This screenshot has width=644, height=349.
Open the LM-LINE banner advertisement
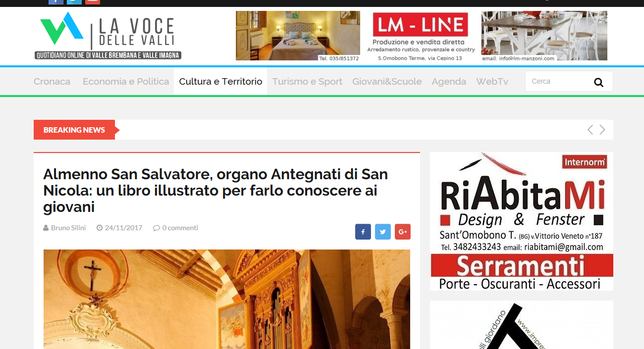point(421,36)
